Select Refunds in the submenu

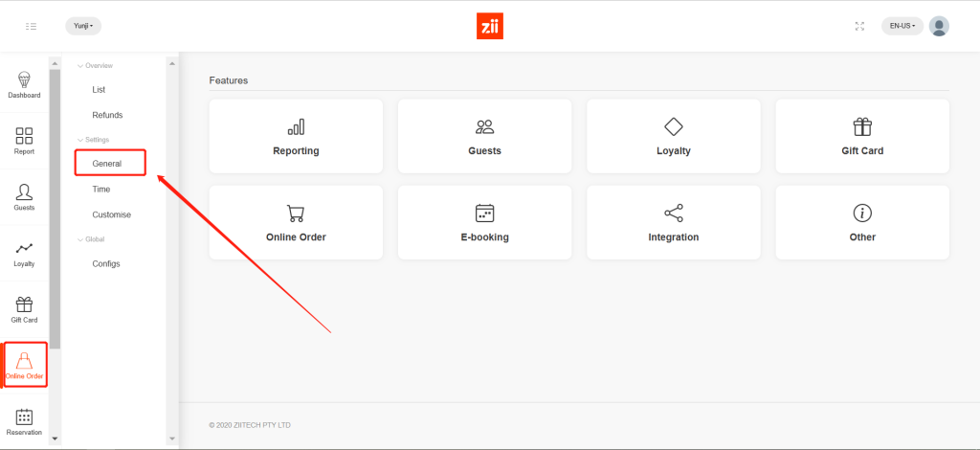(x=107, y=115)
